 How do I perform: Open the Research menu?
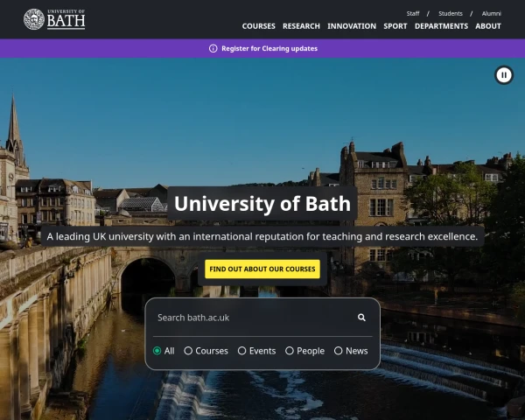click(x=301, y=26)
